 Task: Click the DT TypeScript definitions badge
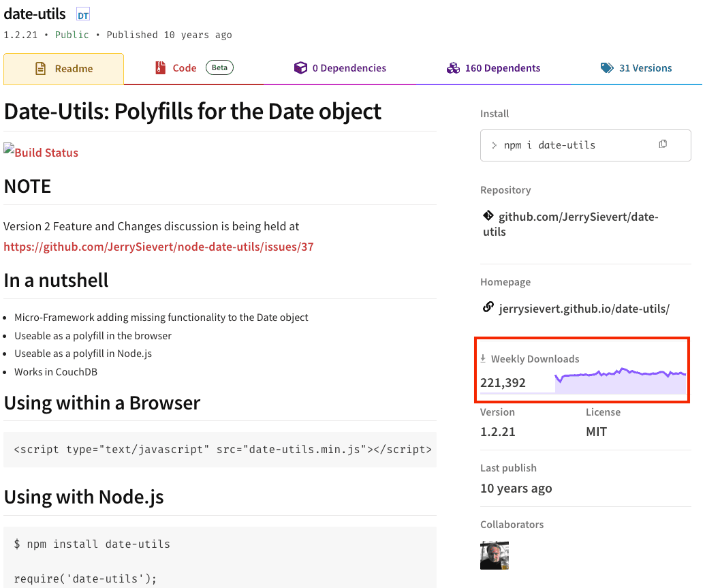[82, 15]
